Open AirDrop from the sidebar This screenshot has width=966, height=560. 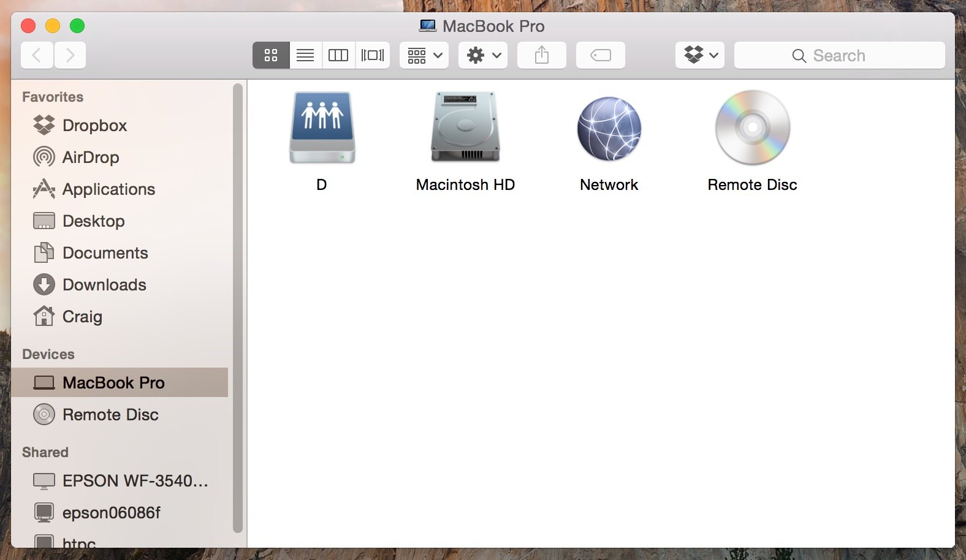pyautogui.click(x=120, y=157)
